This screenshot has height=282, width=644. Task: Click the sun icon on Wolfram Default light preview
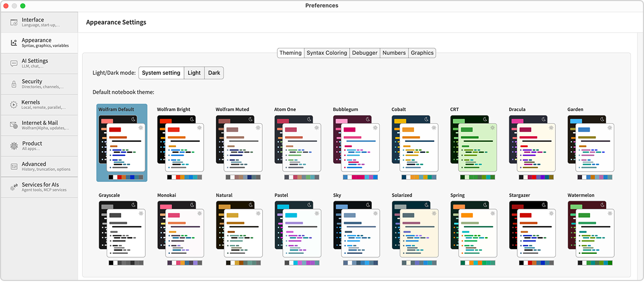point(140,128)
